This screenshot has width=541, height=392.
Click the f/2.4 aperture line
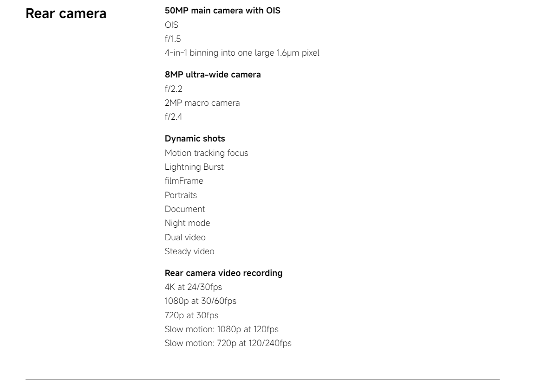(174, 117)
